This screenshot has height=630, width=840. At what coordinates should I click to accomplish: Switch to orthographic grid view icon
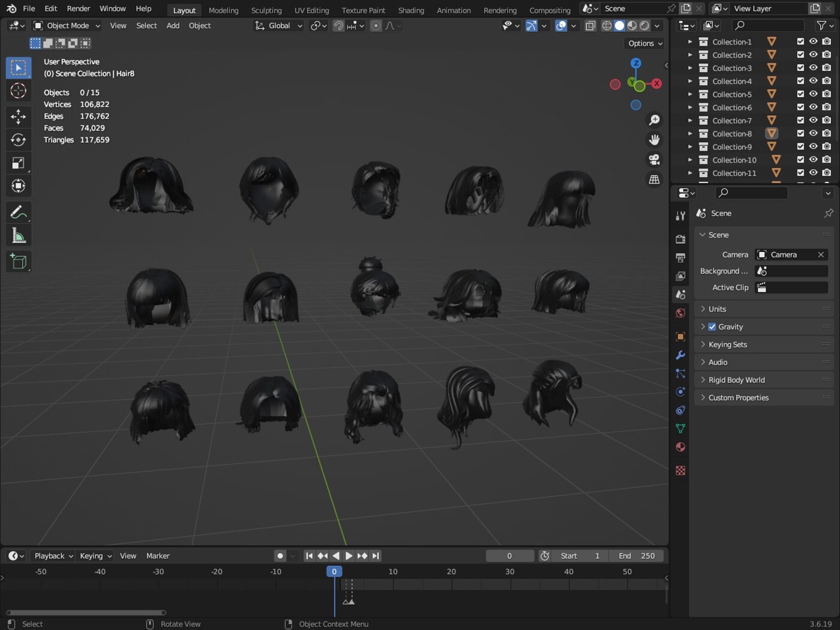coord(654,179)
